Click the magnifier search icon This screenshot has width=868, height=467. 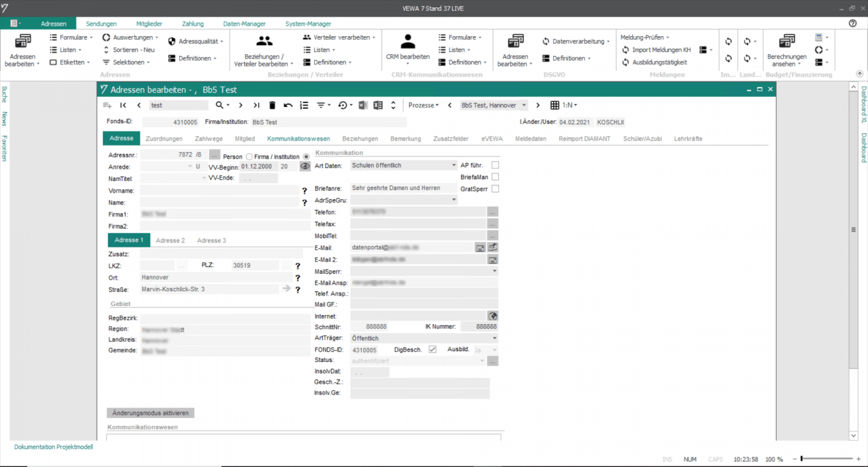pos(219,105)
